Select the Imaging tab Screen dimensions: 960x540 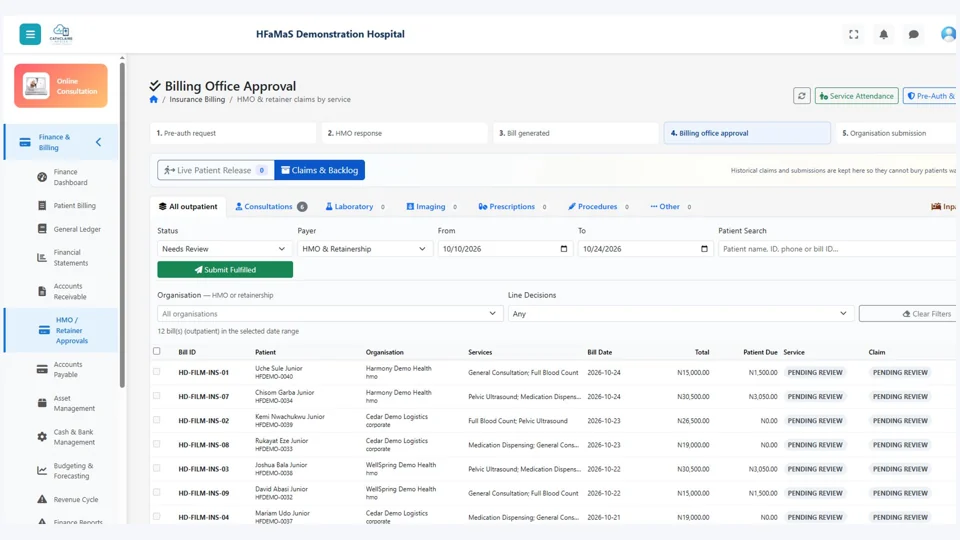pyautogui.click(x=432, y=206)
